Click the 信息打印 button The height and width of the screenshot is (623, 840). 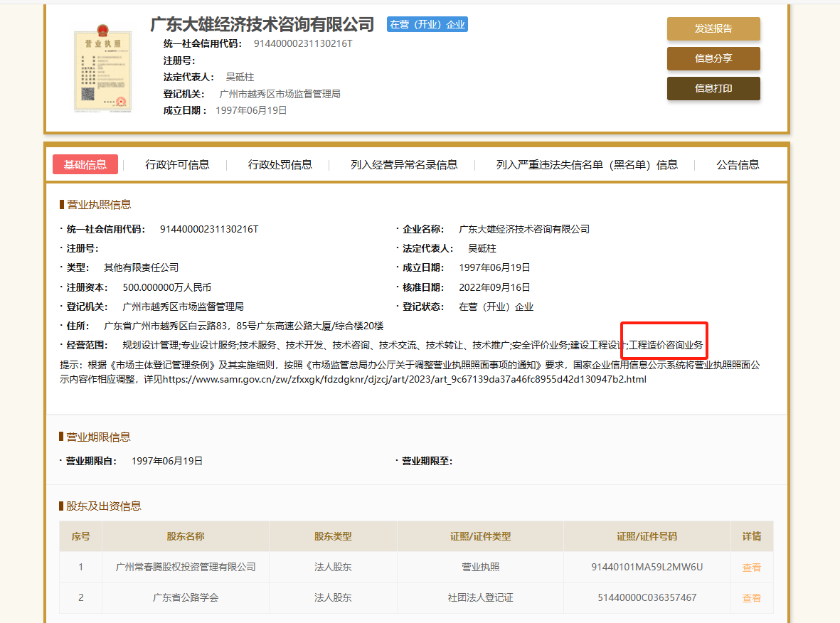tap(713, 89)
